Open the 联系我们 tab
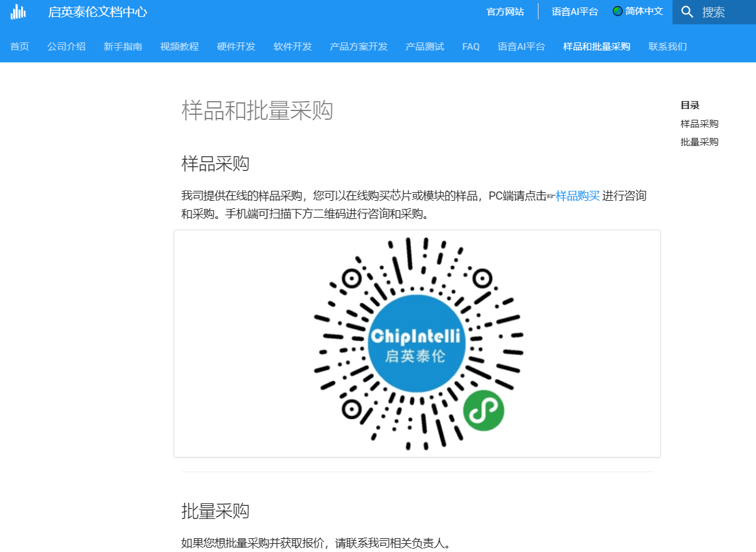Viewport: 756px width, 552px height. [x=667, y=47]
